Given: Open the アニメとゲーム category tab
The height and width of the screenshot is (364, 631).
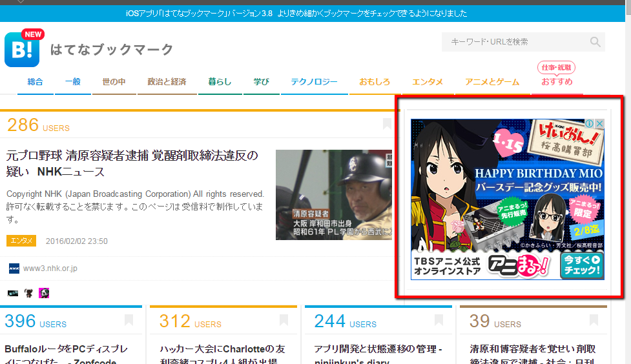Looking at the screenshot, I should point(492,82).
